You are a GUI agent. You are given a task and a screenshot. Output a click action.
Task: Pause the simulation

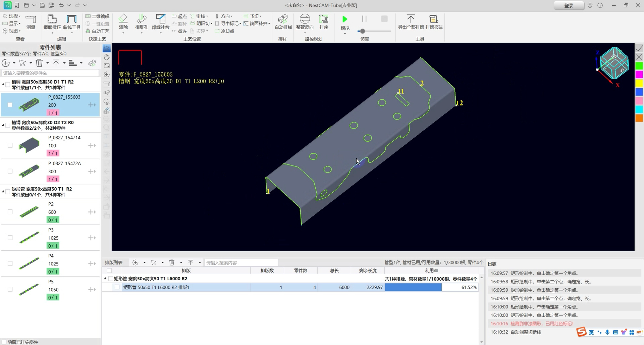point(364,19)
